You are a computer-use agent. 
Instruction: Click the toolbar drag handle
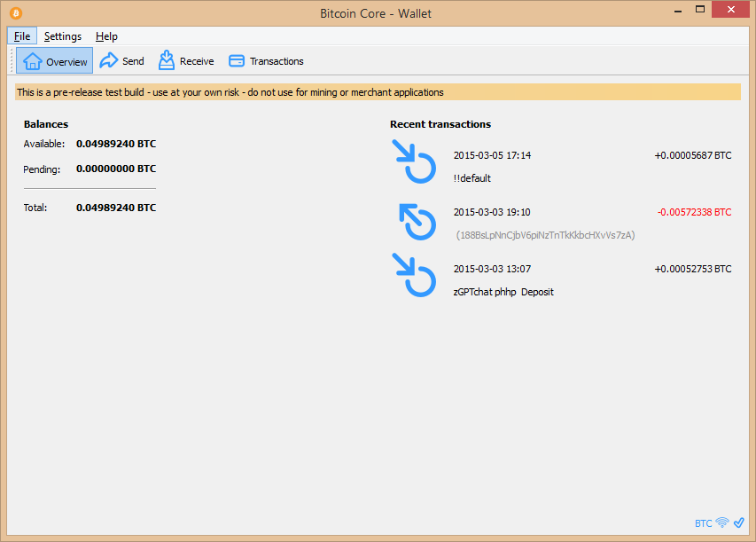[x=12, y=61]
